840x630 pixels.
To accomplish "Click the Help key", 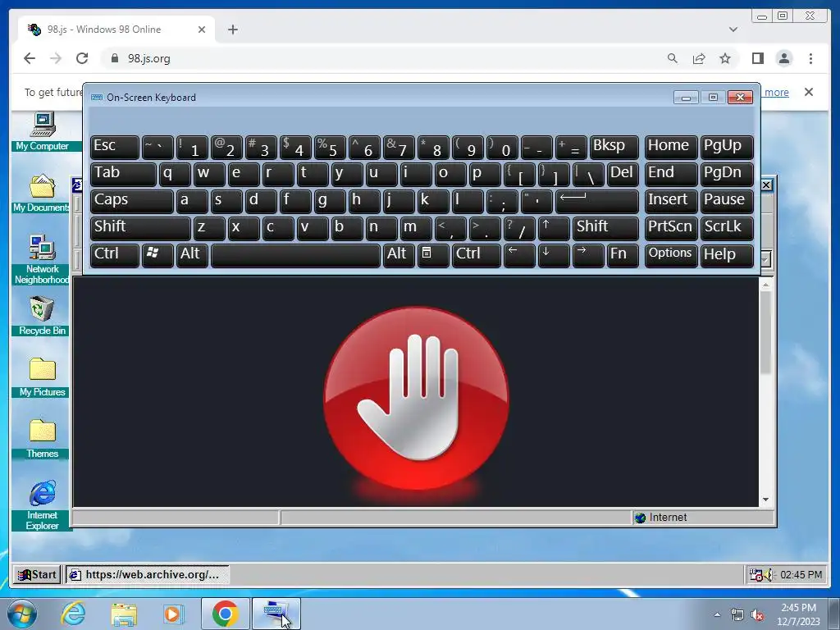I will point(727,256).
